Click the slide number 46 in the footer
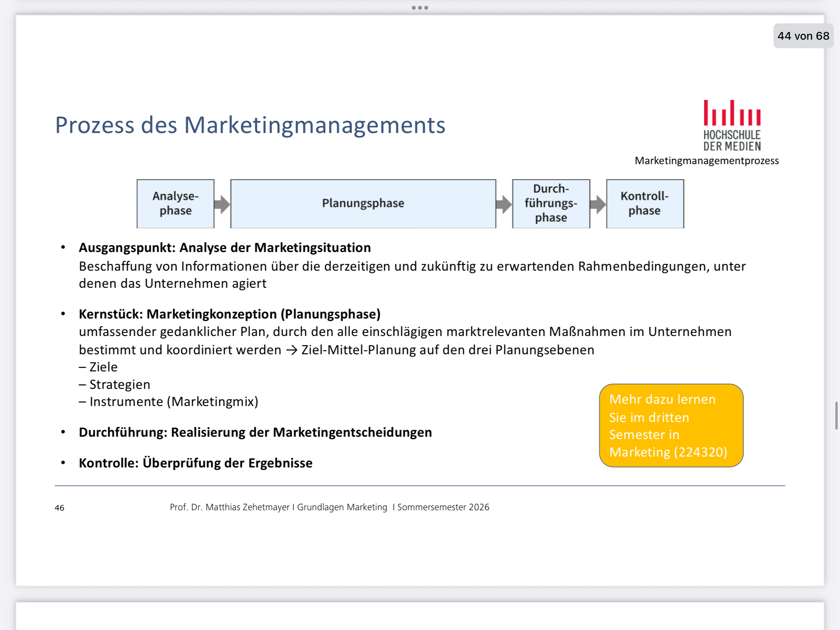 click(x=59, y=508)
